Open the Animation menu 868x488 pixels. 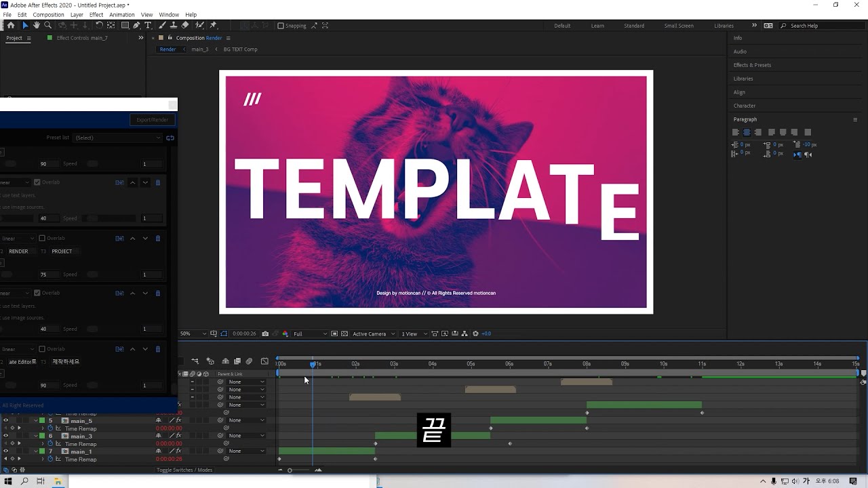pos(122,14)
